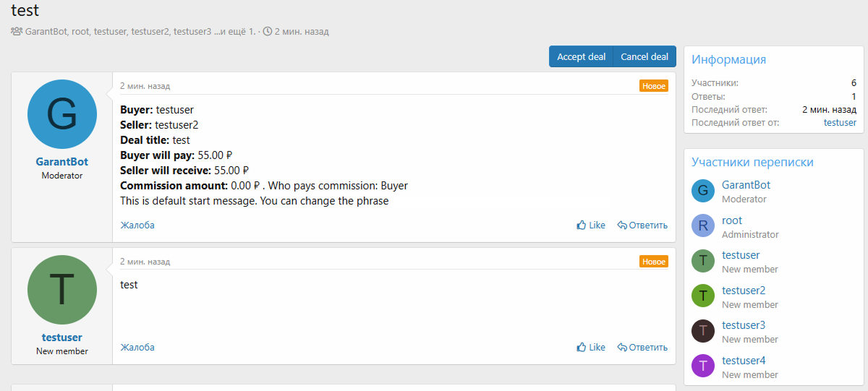This screenshot has width=868, height=391.
Task: Open testuser2's profile from participants list
Action: coord(744,291)
